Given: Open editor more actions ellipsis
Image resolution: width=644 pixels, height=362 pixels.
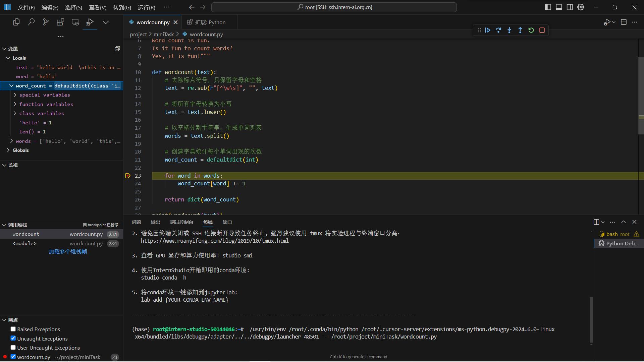Looking at the screenshot, I should coord(635,22).
